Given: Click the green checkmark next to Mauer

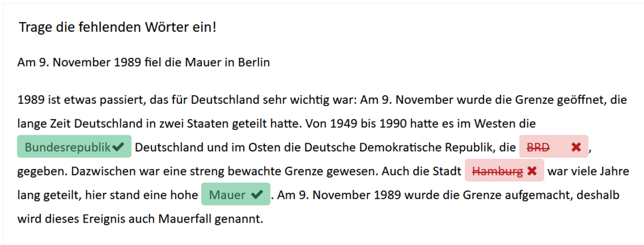Looking at the screenshot, I should tap(257, 194).
